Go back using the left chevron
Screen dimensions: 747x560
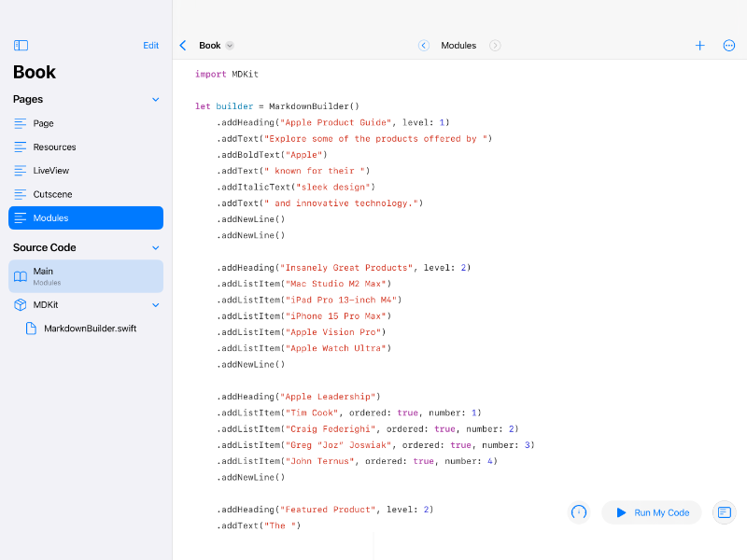tap(183, 45)
